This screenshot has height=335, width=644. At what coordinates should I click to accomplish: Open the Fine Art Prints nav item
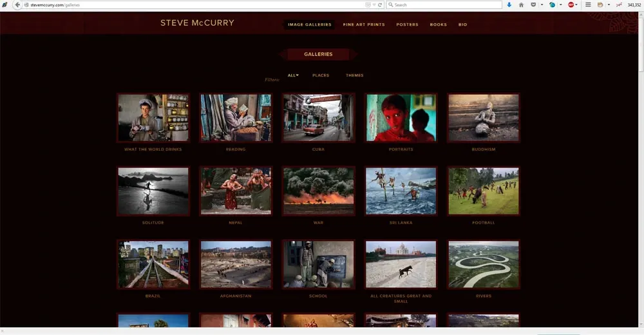364,24
